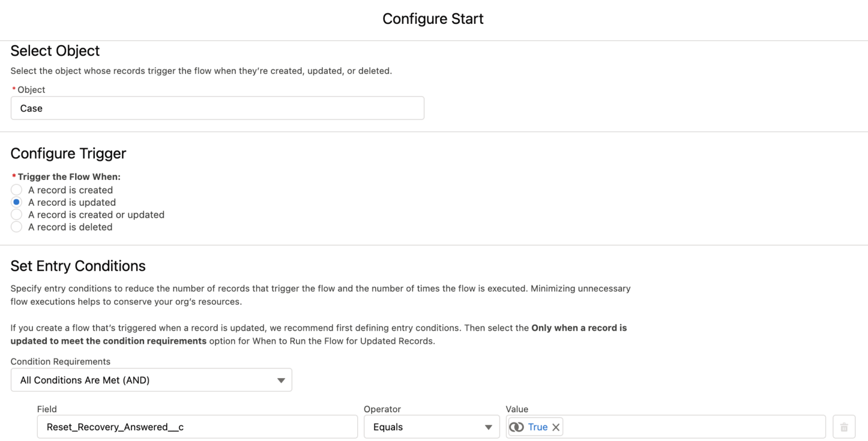Click the Condition Requirements chevron icon
Image resolution: width=868 pixels, height=441 pixels.
click(281, 380)
